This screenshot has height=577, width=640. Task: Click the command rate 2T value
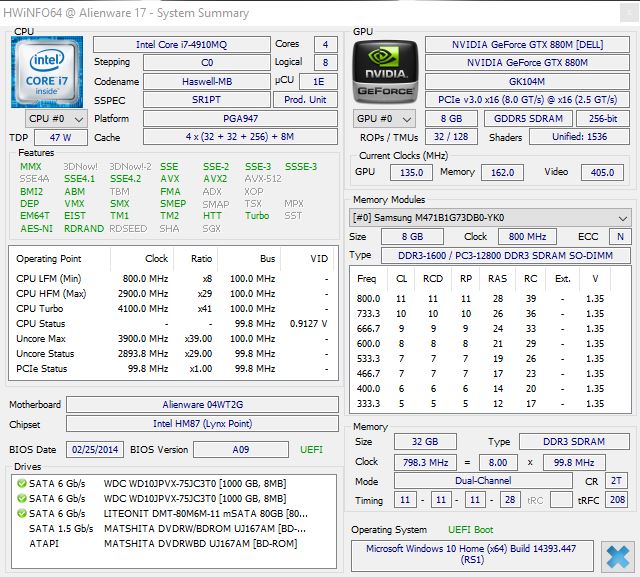click(x=616, y=481)
